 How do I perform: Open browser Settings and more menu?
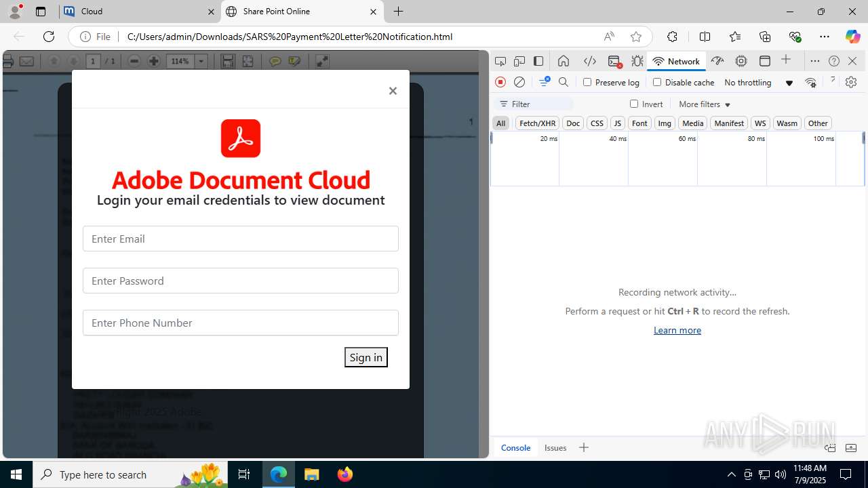point(825,37)
